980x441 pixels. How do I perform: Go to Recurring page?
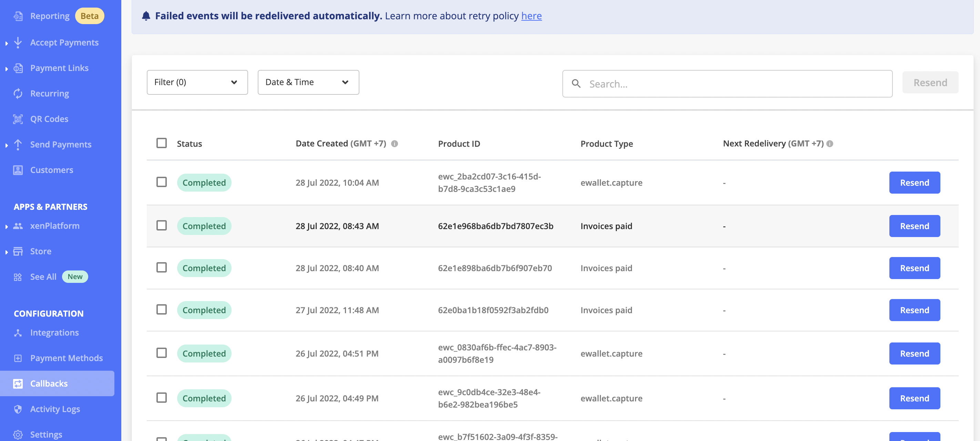point(50,94)
